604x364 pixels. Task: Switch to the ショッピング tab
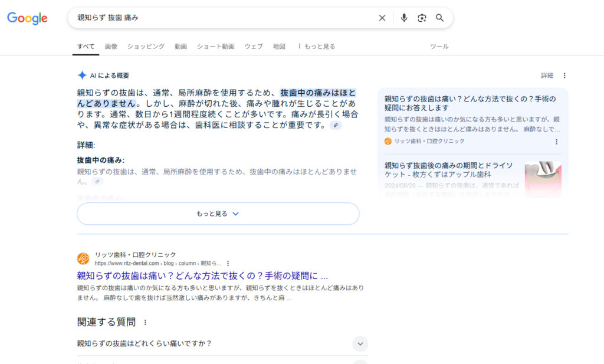[146, 46]
